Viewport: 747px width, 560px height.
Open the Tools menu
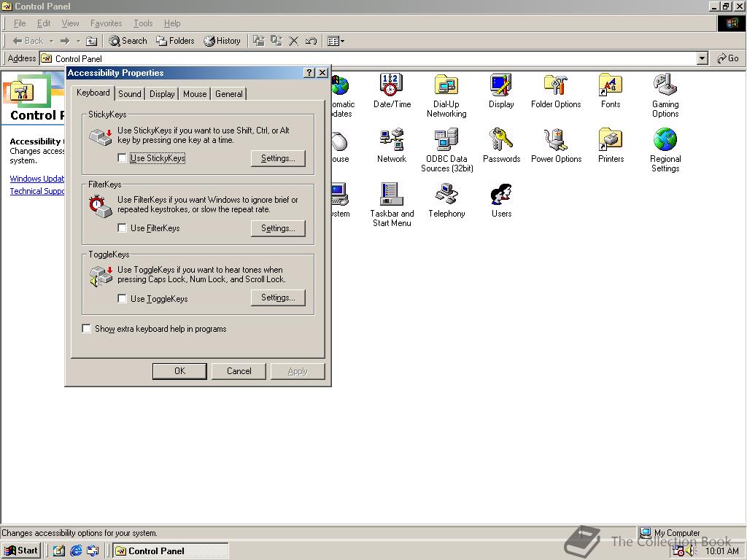[x=143, y=23]
